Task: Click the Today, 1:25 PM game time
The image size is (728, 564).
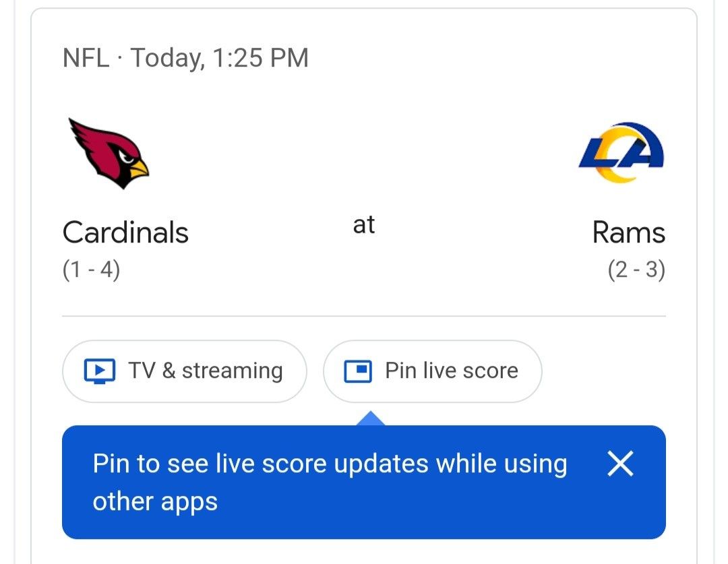Action: 220,58
